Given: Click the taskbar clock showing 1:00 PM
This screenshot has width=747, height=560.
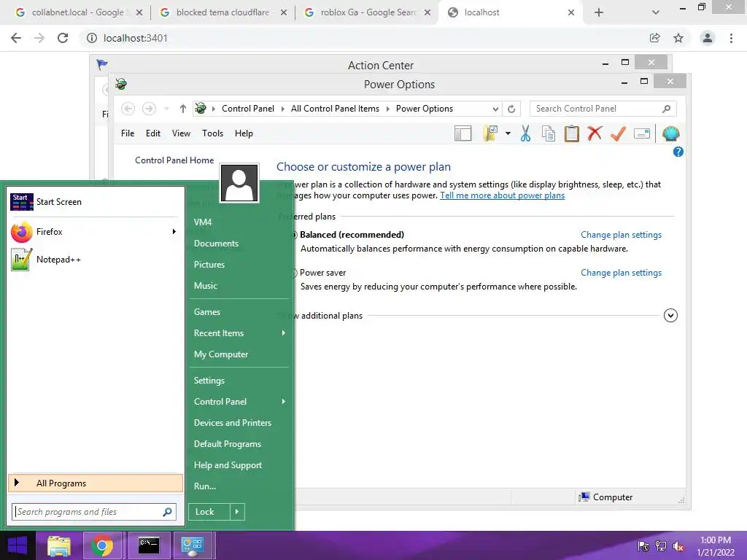Looking at the screenshot, I should coord(716,546).
